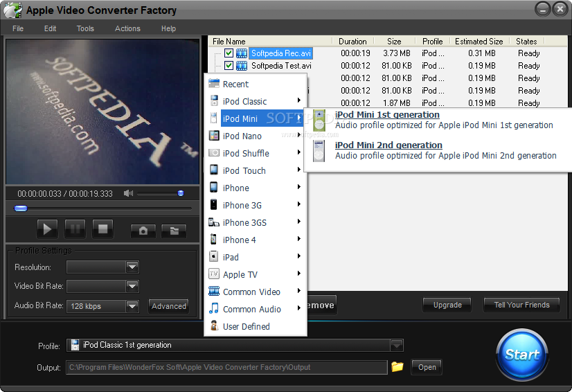The image size is (572, 392).
Task: Open the Help menu
Action: (x=168, y=28)
